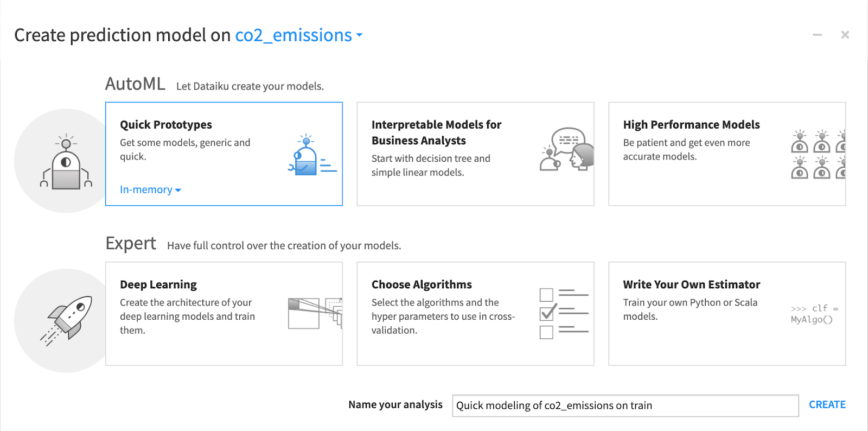Click the Expert rocket icon
This screenshot has height=431, width=868.
tap(67, 320)
